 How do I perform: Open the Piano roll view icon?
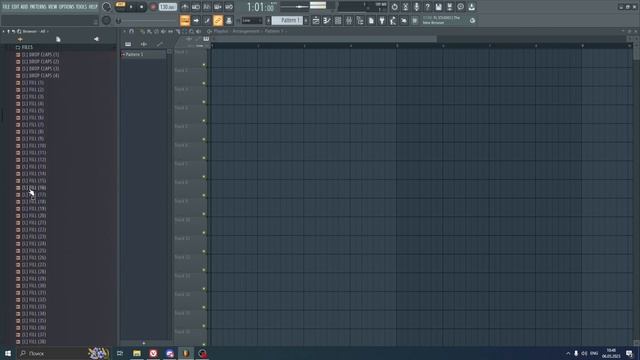pyautogui.click(x=327, y=20)
